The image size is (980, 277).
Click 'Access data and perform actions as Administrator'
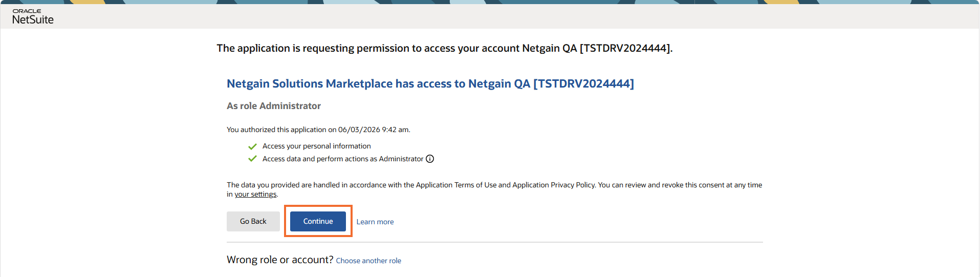(x=343, y=159)
